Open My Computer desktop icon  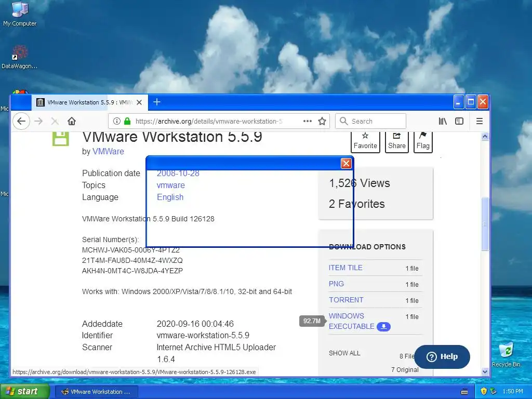tap(20, 14)
